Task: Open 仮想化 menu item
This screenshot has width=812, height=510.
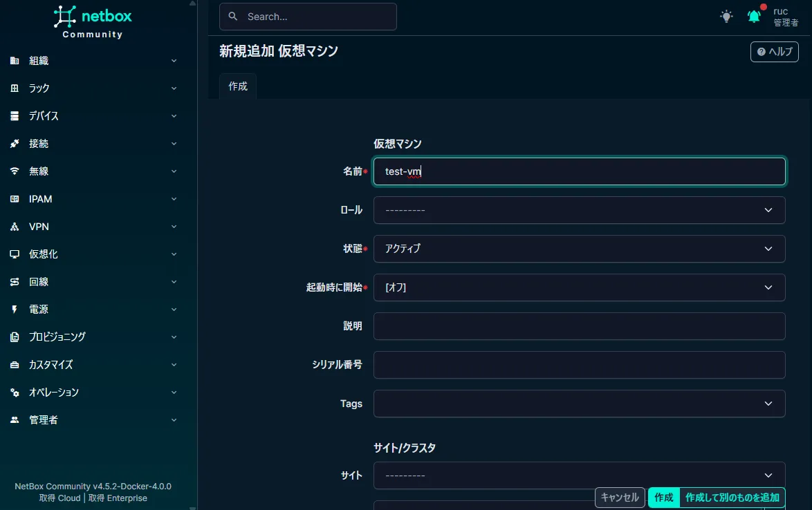Action: [94, 254]
